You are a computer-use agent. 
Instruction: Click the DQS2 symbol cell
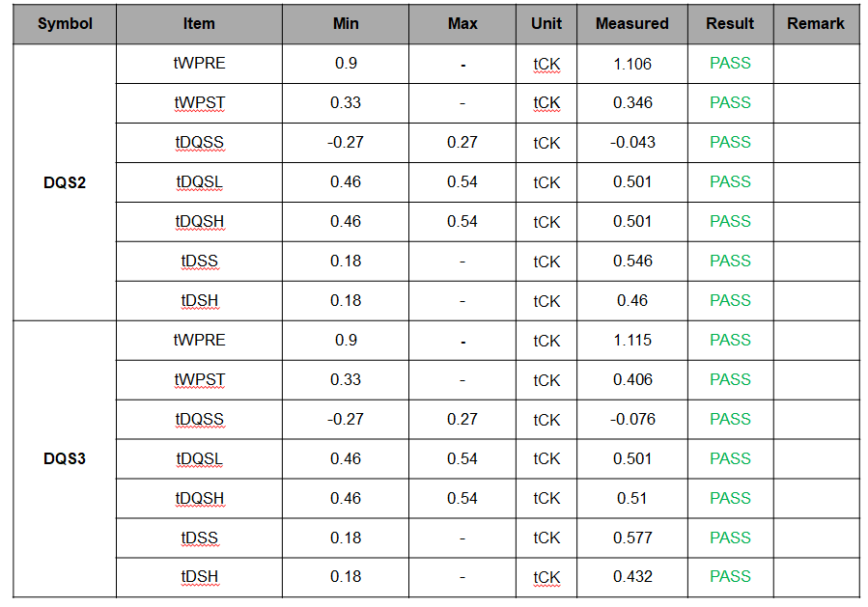coord(65,182)
